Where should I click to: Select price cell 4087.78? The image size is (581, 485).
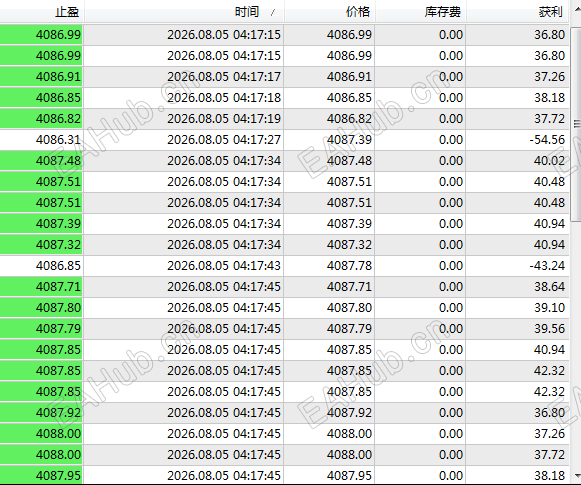coord(329,266)
